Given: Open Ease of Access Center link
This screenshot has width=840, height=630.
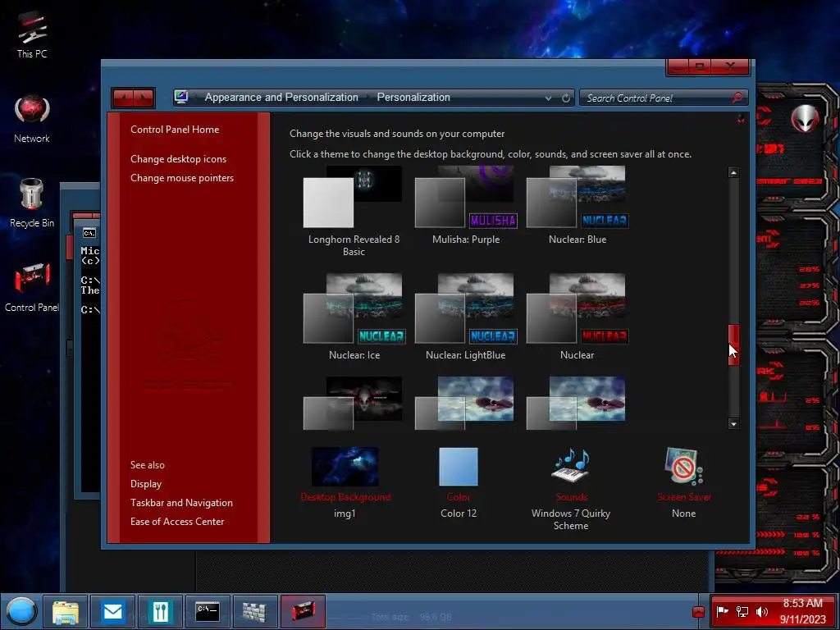Looking at the screenshot, I should click(177, 521).
